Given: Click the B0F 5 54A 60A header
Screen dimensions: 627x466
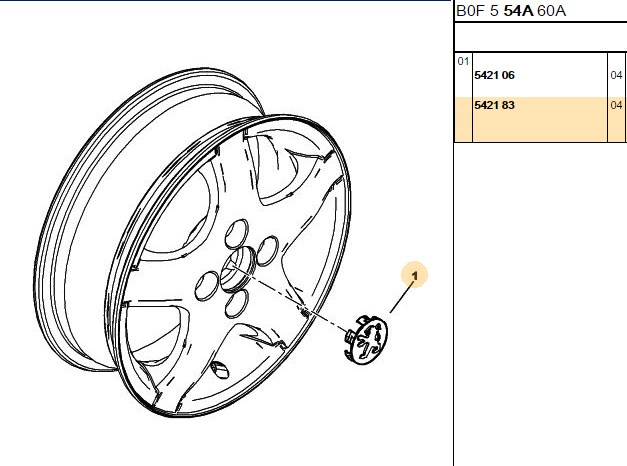Looking at the screenshot, I should (x=511, y=11).
